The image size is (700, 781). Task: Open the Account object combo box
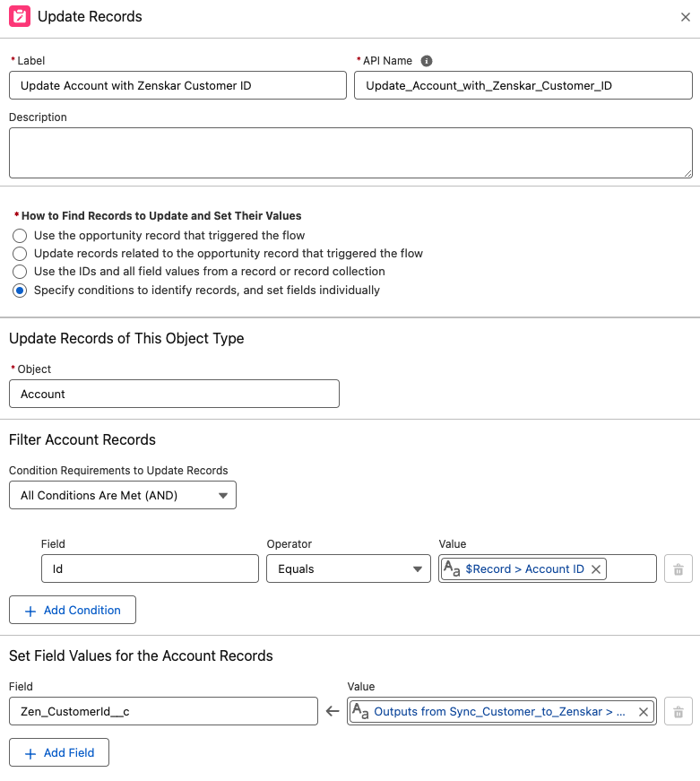(174, 394)
